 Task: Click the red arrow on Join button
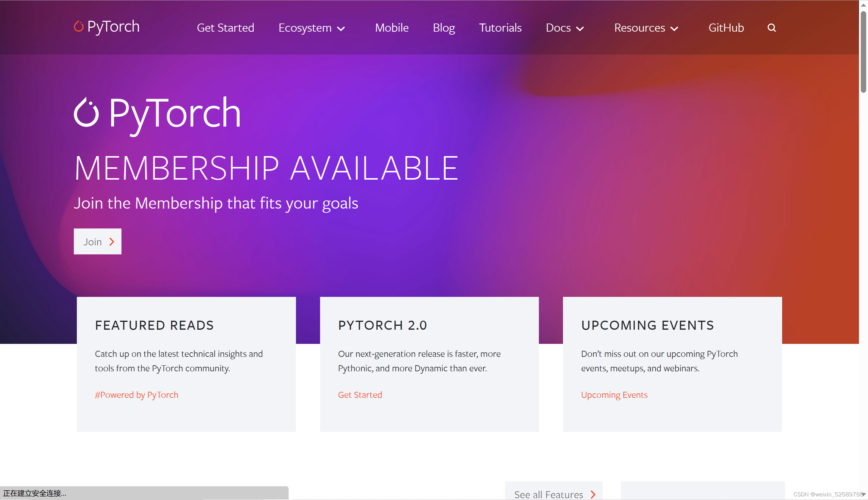point(112,242)
